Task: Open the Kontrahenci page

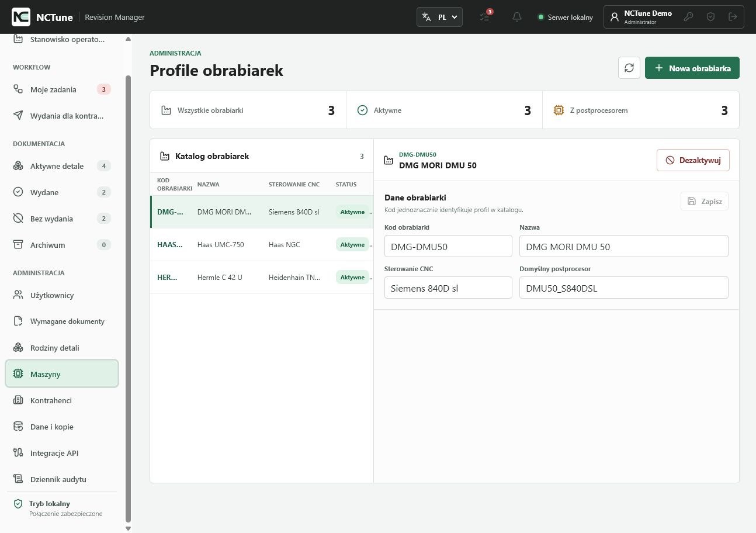Action: click(62, 400)
